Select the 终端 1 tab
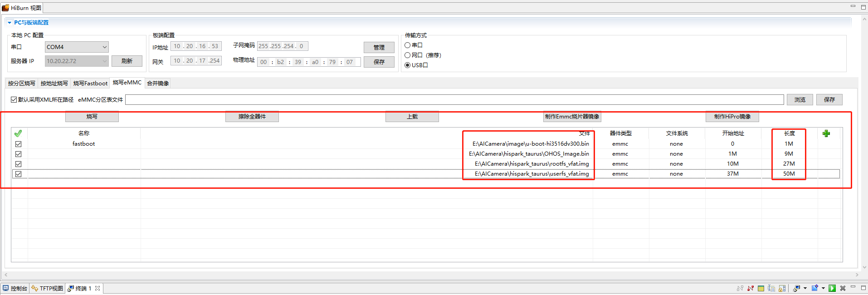 (83, 288)
